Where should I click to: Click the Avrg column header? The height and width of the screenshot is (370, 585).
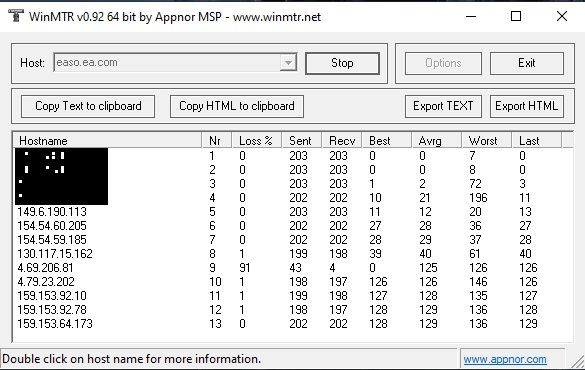coord(436,141)
